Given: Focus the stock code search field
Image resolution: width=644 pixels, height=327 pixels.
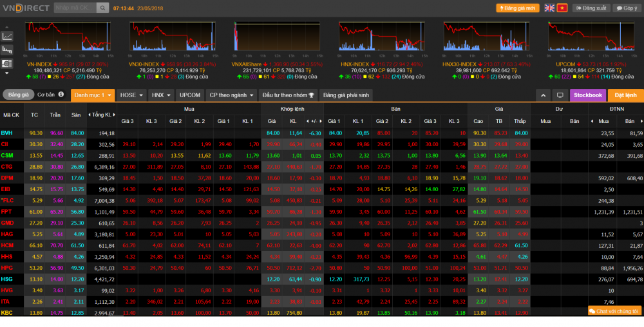Looking at the screenshot, I should (x=74, y=8).
